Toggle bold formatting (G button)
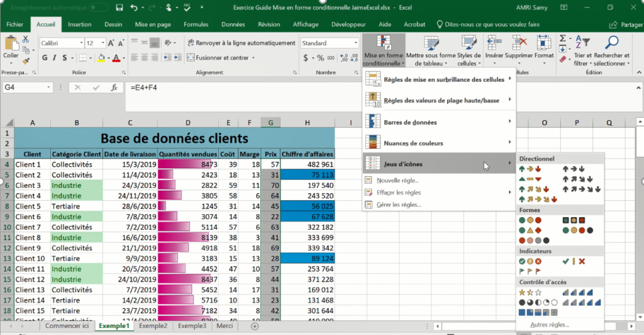 click(45, 58)
